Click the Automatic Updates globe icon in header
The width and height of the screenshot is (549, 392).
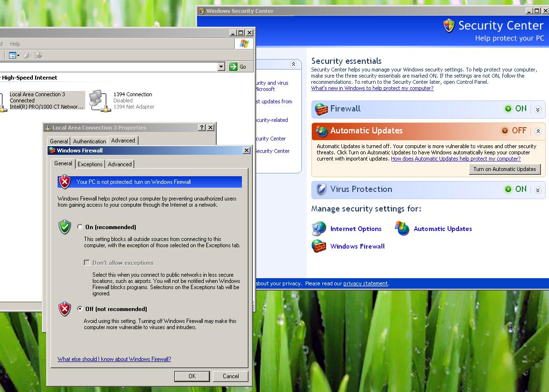pos(321,131)
